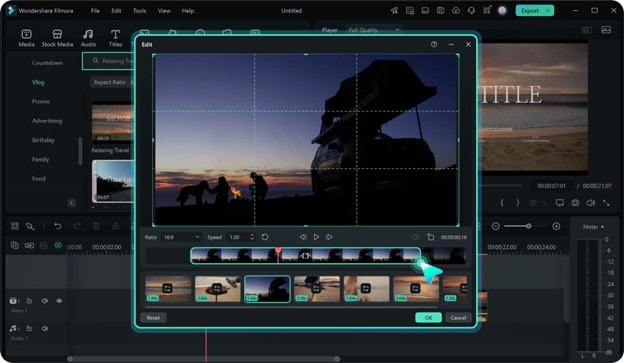Click the display monitor icon under player

coord(560,203)
